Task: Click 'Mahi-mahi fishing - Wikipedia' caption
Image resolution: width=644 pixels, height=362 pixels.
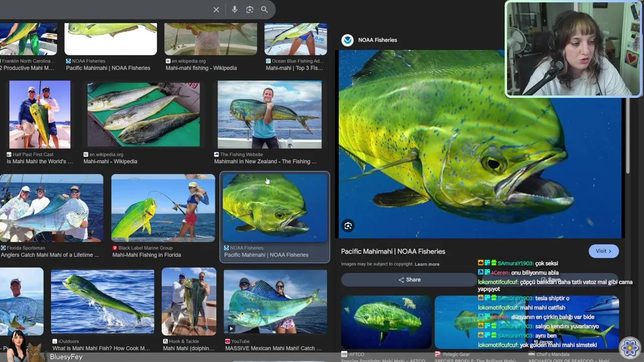Action: point(201,68)
